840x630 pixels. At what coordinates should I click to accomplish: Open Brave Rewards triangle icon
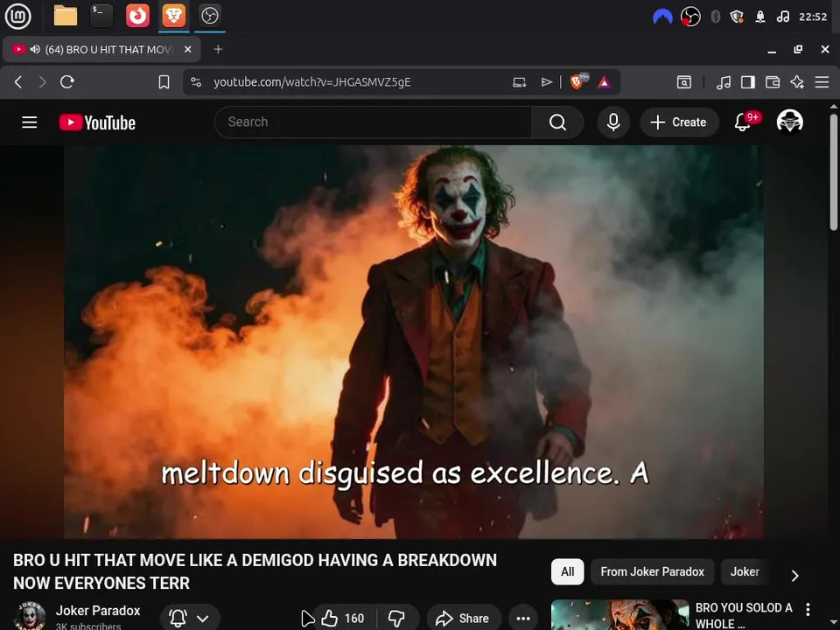605,82
